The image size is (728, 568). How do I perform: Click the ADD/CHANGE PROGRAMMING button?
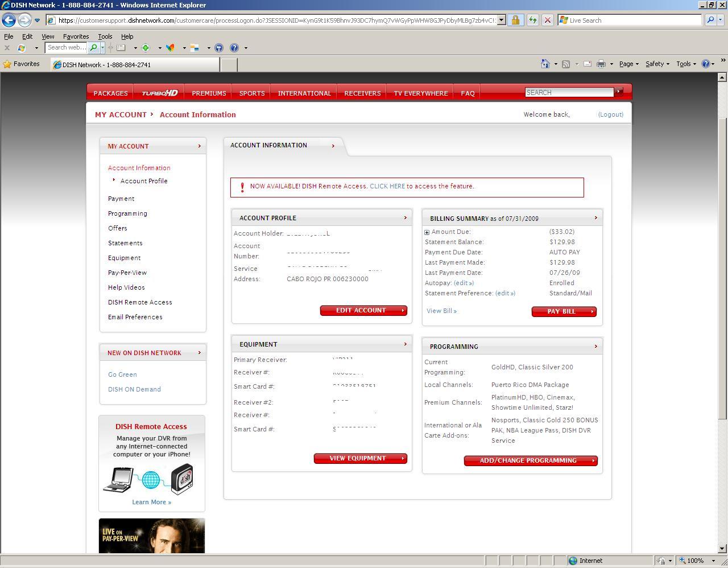(531, 460)
